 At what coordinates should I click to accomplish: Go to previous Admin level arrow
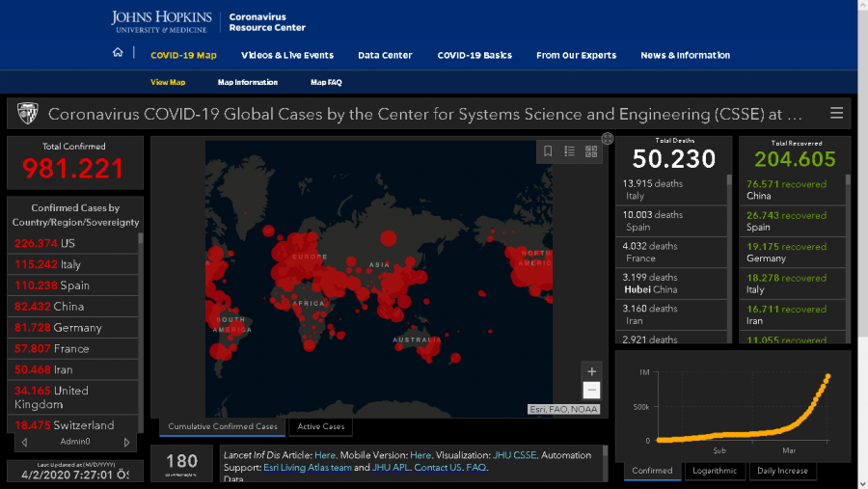[x=24, y=442]
